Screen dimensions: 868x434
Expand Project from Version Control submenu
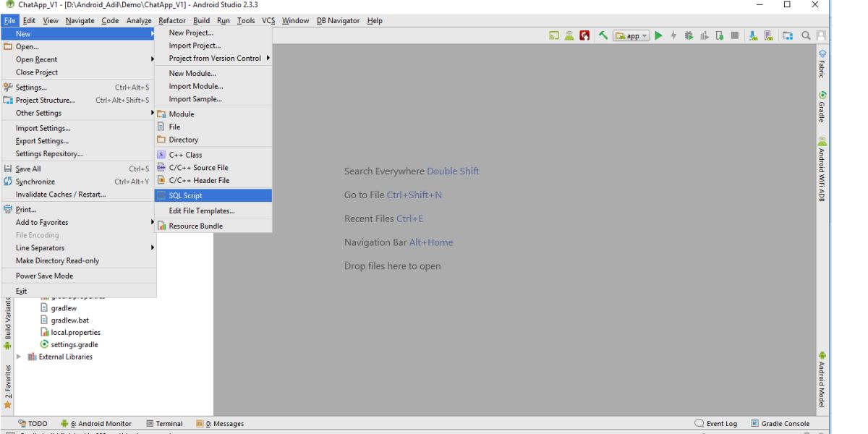pyautogui.click(x=213, y=59)
